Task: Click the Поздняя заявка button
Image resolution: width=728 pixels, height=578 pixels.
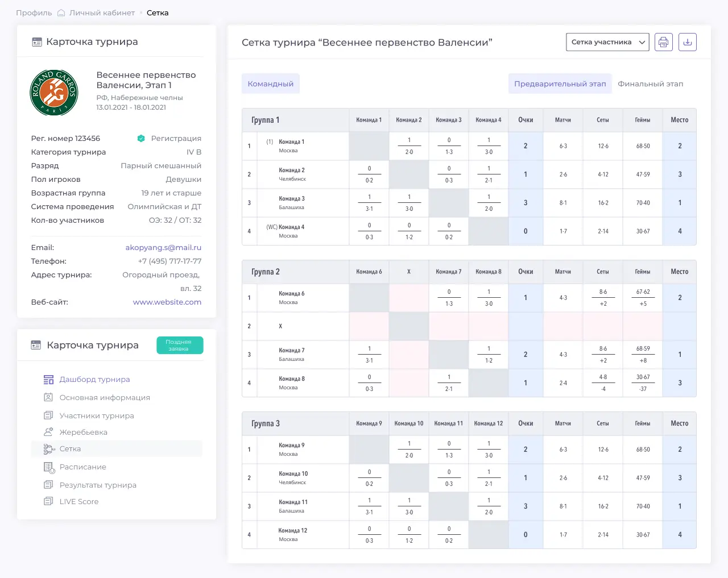Action: (x=180, y=345)
